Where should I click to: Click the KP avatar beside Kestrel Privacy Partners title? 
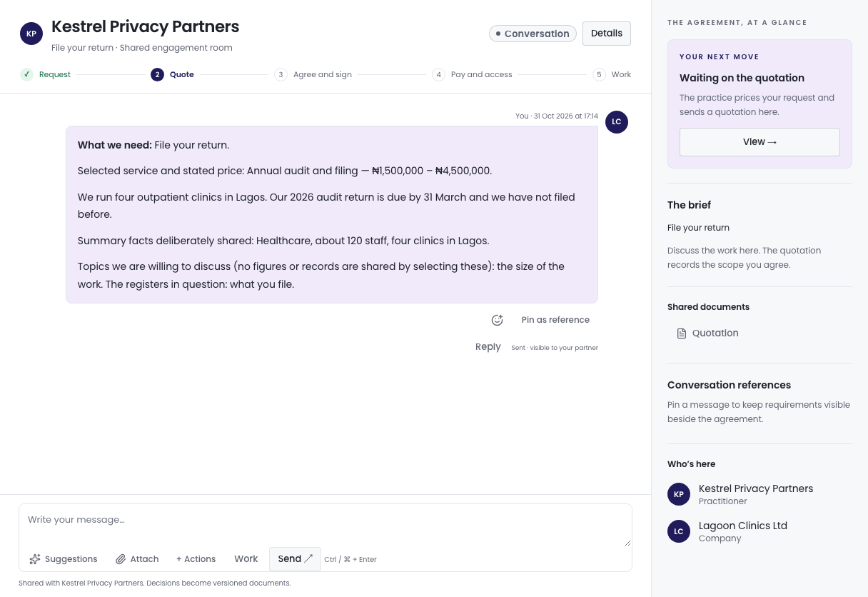pyautogui.click(x=31, y=34)
